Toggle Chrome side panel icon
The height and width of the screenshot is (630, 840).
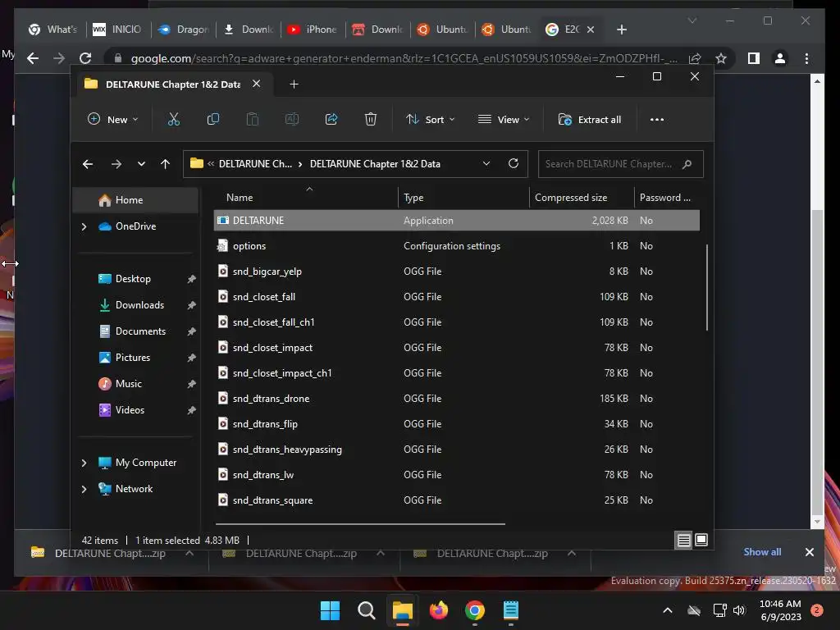click(754, 58)
